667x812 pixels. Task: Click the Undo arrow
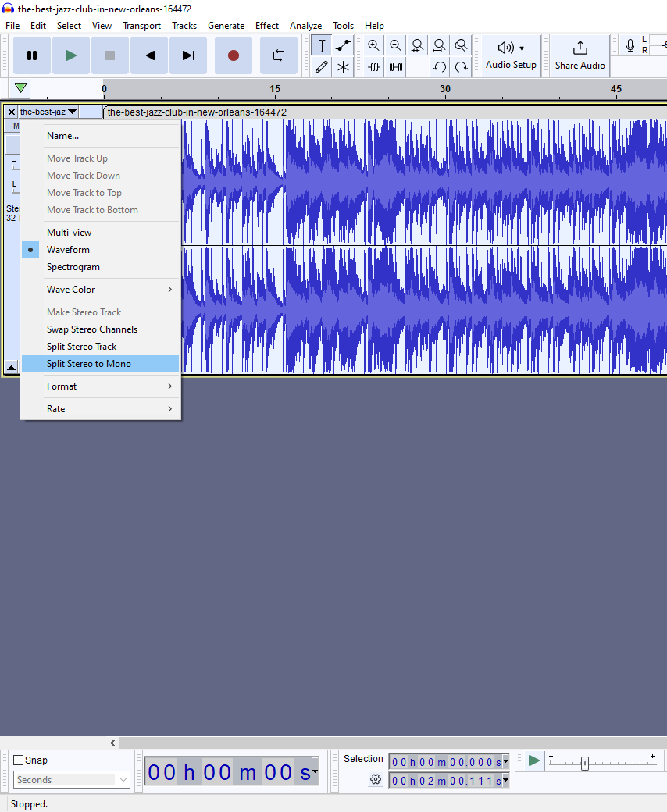[x=439, y=67]
